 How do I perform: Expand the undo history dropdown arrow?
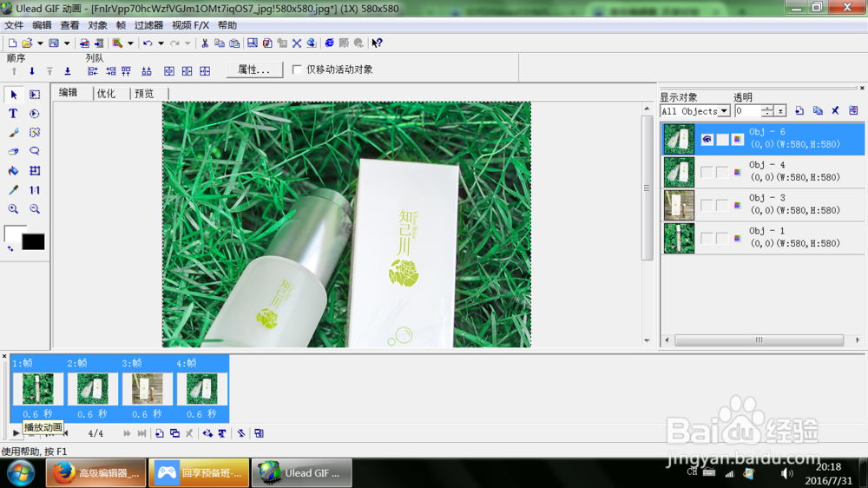pos(161,43)
